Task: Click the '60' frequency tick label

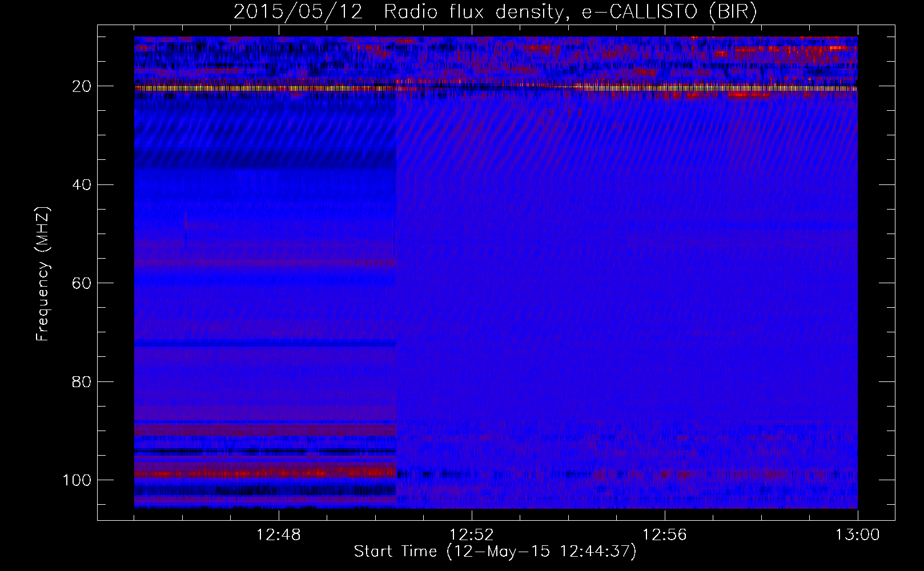Action: point(82,283)
